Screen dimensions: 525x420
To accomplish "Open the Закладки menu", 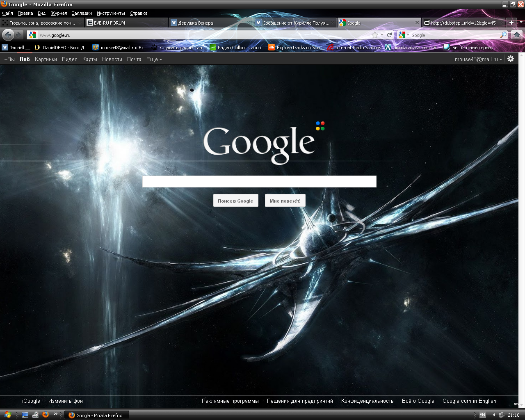I will click(82, 13).
